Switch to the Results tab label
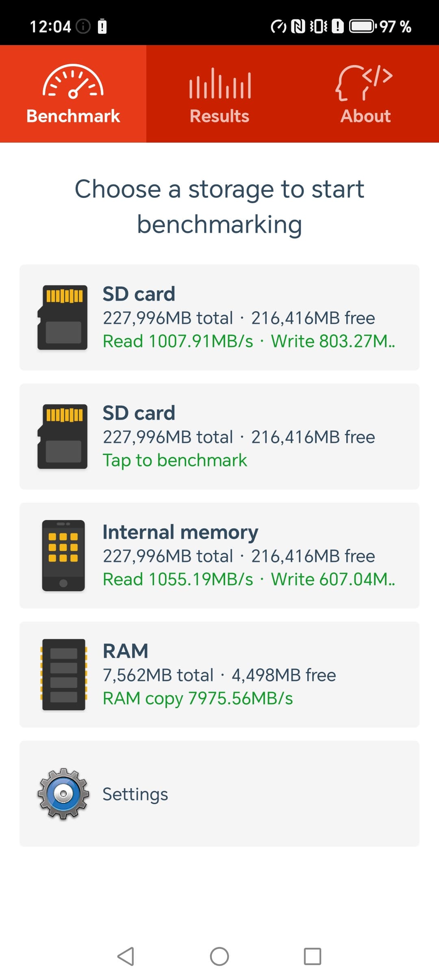 [x=219, y=116]
